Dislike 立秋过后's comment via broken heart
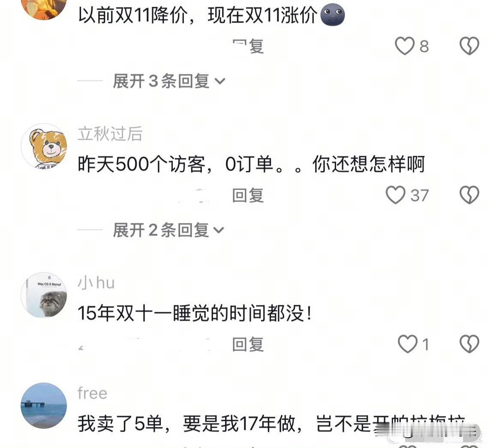 pos(469,195)
